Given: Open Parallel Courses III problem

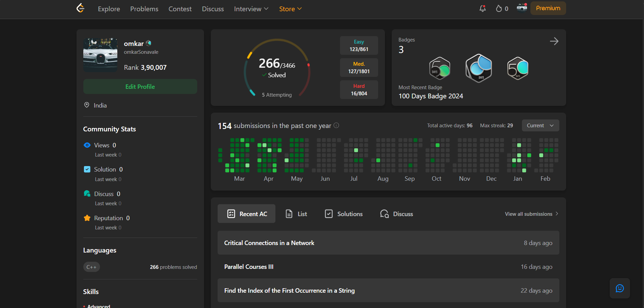Looking at the screenshot, I should coord(388,266).
